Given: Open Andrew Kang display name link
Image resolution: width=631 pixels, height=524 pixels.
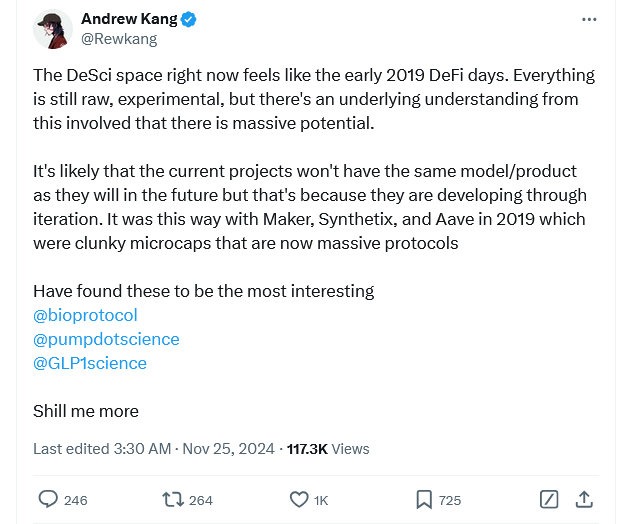Looking at the screenshot, I should coord(129,19).
